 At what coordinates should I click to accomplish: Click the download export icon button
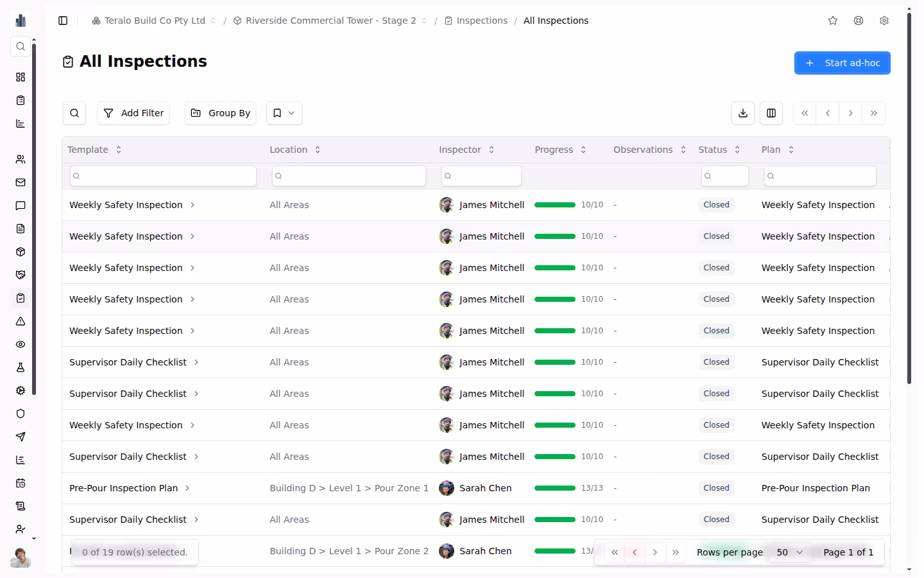743,113
